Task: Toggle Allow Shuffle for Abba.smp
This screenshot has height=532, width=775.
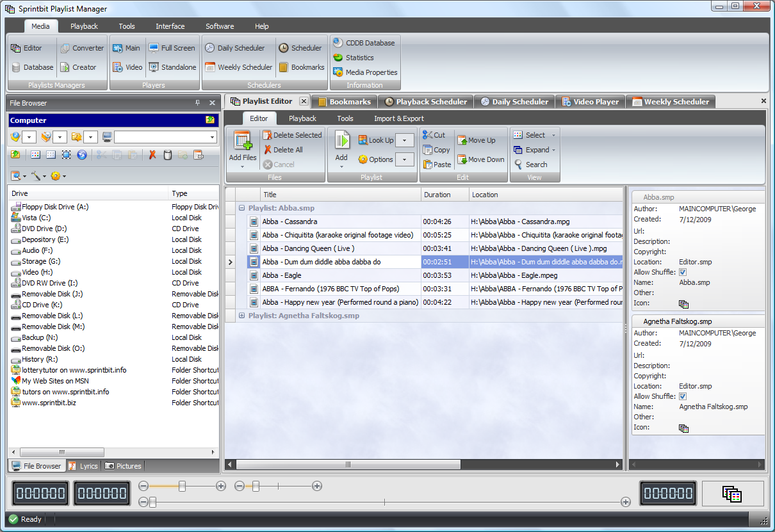Action: pos(683,272)
